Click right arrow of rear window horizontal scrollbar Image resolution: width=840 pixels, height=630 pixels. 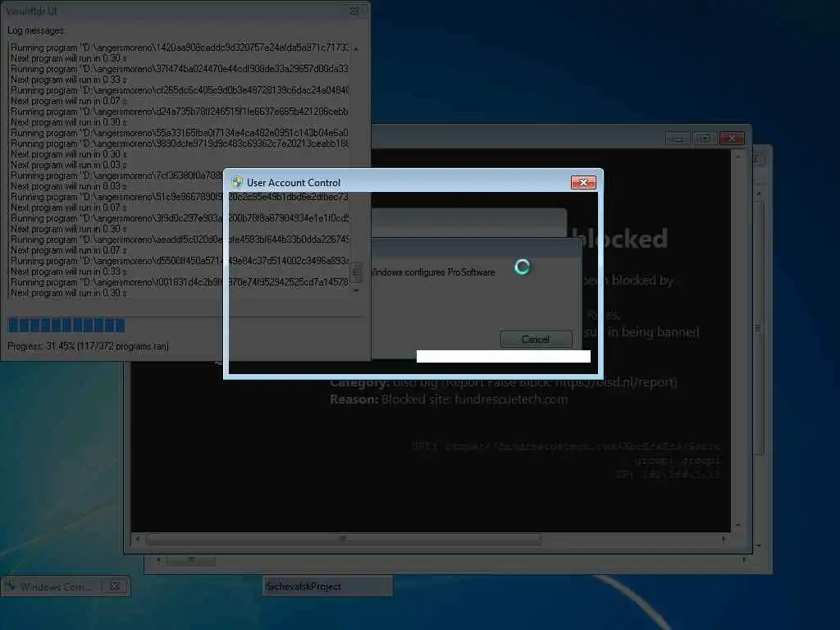(744, 560)
